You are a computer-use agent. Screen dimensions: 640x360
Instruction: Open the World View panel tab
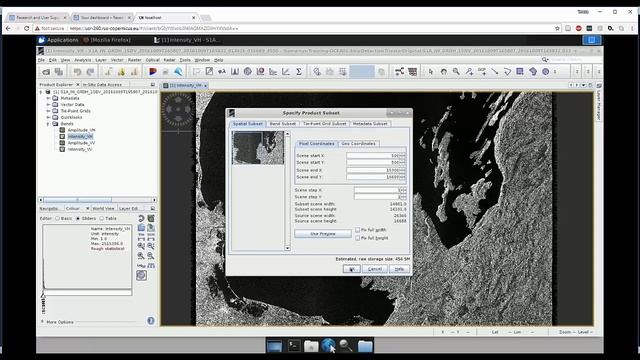[x=103, y=208]
